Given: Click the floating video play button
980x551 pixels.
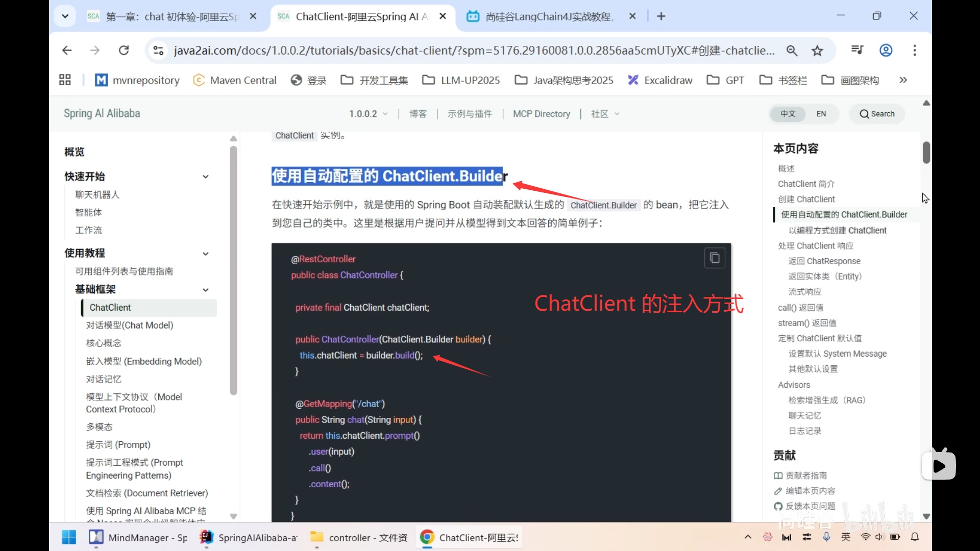Looking at the screenshot, I should coord(939,465).
